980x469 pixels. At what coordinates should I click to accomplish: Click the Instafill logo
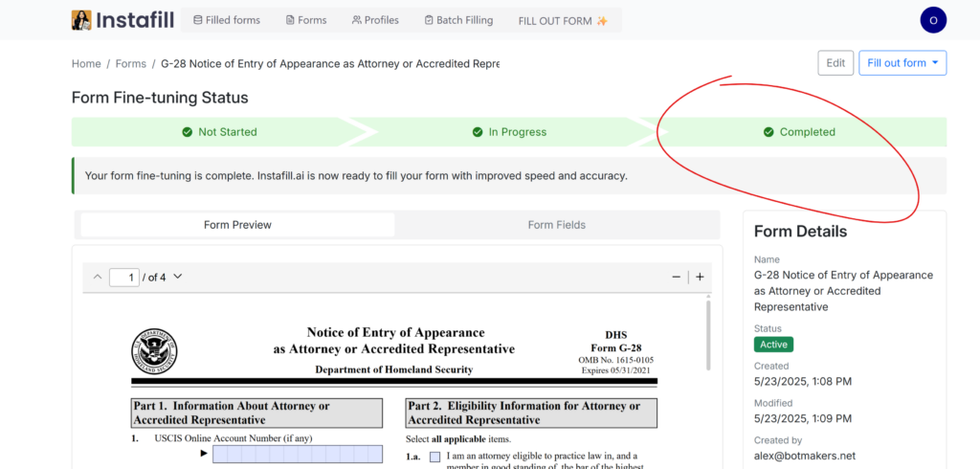[x=122, y=20]
